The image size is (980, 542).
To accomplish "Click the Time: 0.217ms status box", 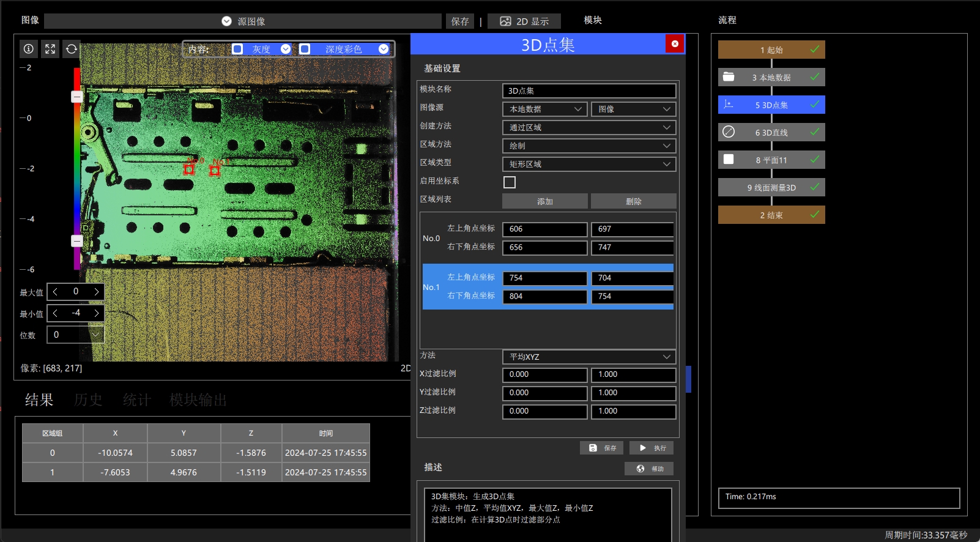I will [839, 498].
